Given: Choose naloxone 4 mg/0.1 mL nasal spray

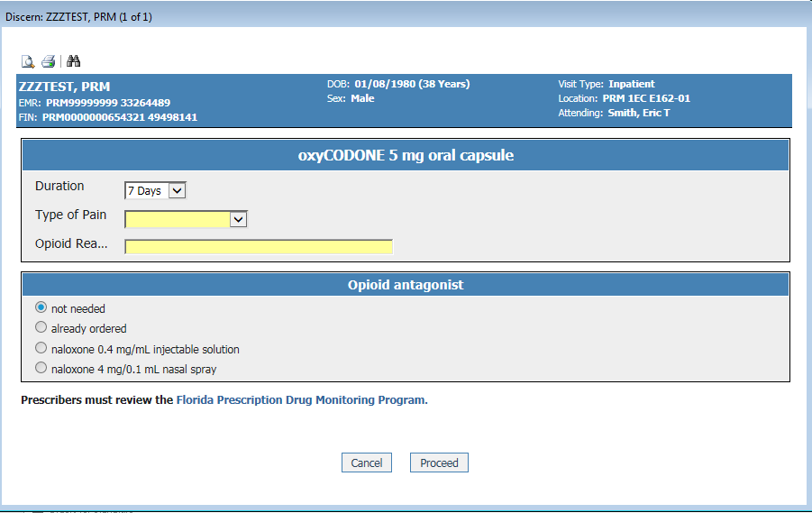Looking at the screenshot, I should click(41, 369).
